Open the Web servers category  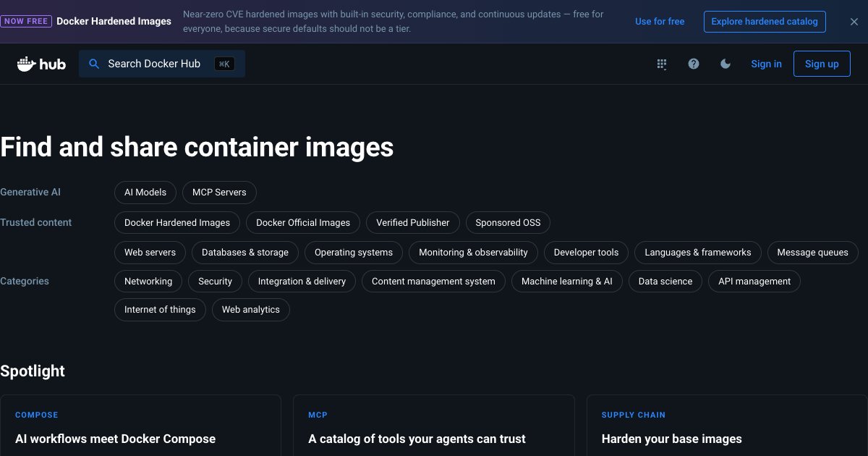pos(150,253)
